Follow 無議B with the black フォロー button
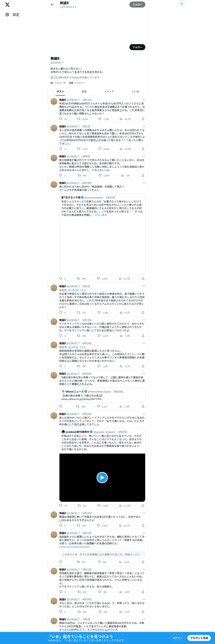Screen dimensions: 215x644 [x=137, y=47]
